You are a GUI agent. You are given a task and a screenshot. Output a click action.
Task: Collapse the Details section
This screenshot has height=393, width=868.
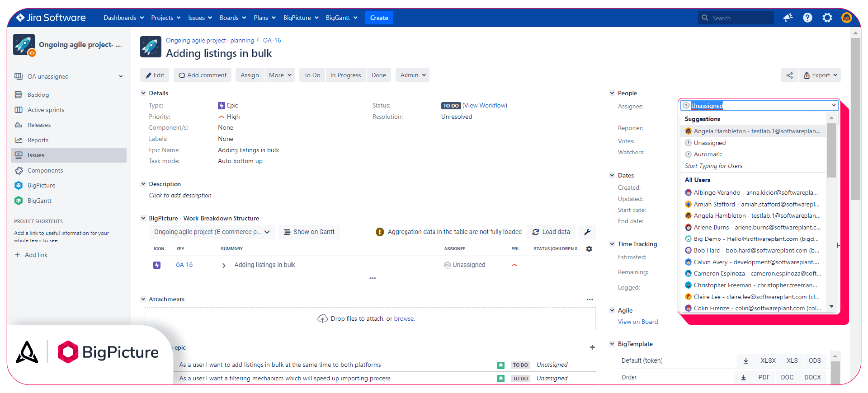[143, 93]
